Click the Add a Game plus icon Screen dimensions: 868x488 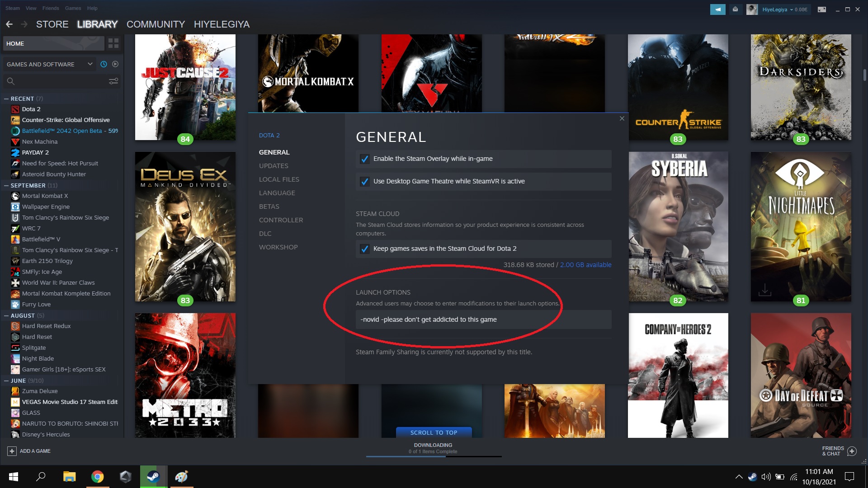point(12,451)
